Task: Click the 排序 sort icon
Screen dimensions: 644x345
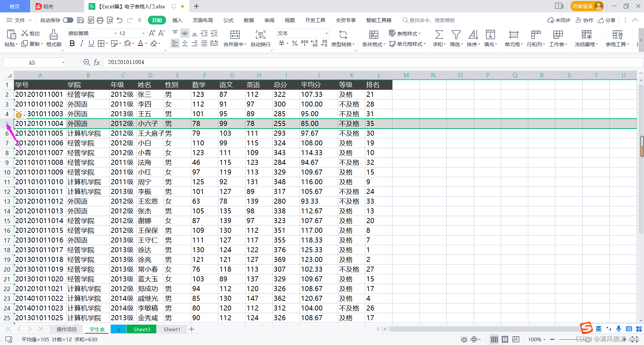Action: (x=473, y=34)
